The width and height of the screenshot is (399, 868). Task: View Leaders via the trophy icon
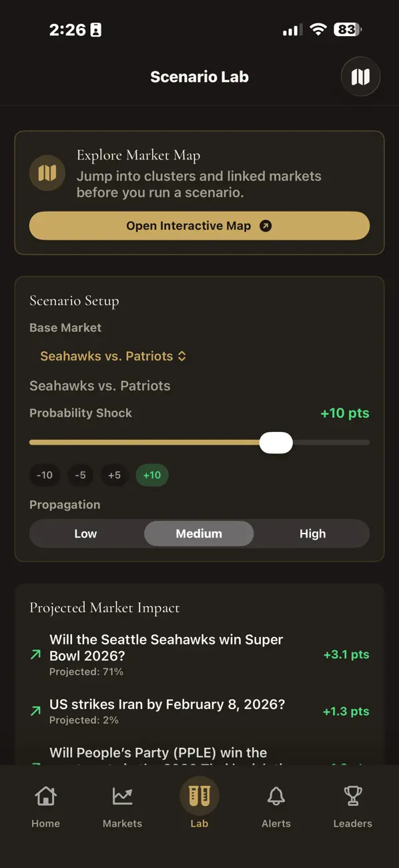[x=352, y=805]
